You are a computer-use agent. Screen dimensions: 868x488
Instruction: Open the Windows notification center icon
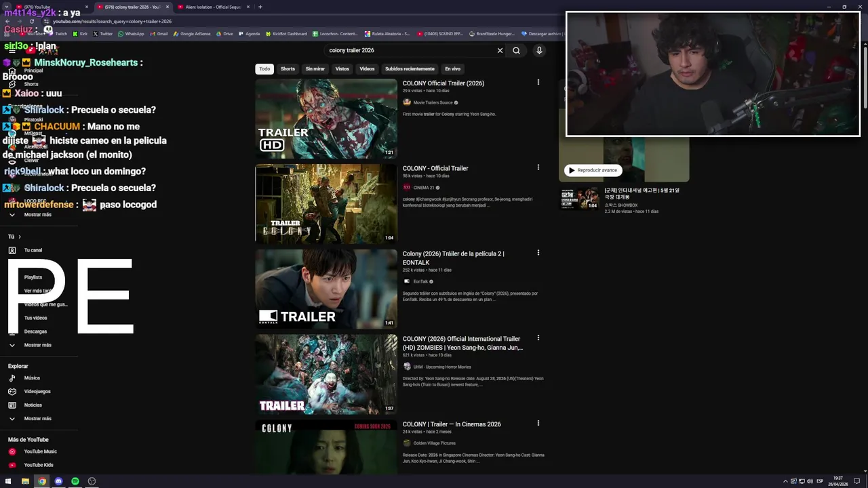pyautogui.click(x=857, y=481)
